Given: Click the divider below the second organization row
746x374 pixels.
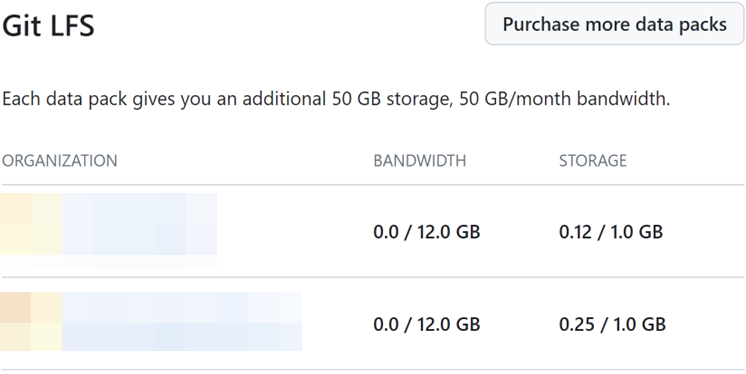Looking at the screenshot, I should (x=373, y=369).
